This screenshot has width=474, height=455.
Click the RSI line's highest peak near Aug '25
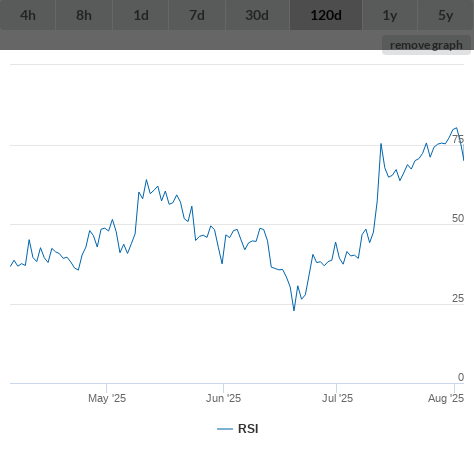[x=456, y=128]
